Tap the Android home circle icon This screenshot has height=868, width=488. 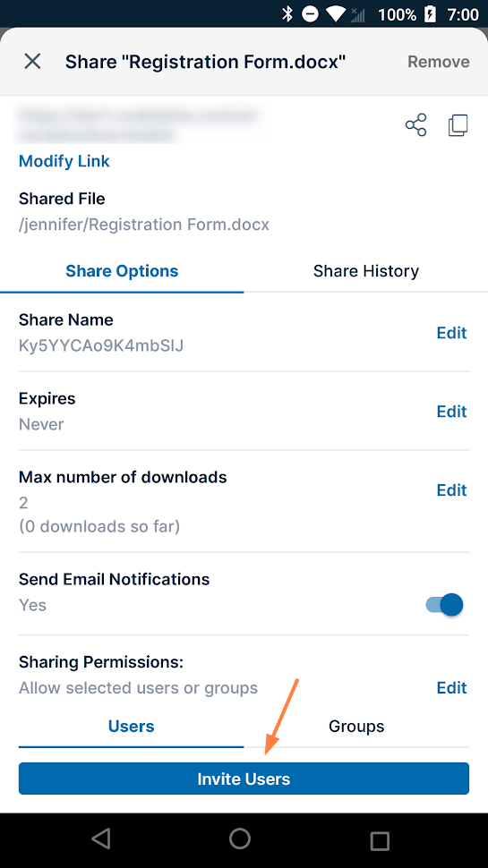coord(240,838)
